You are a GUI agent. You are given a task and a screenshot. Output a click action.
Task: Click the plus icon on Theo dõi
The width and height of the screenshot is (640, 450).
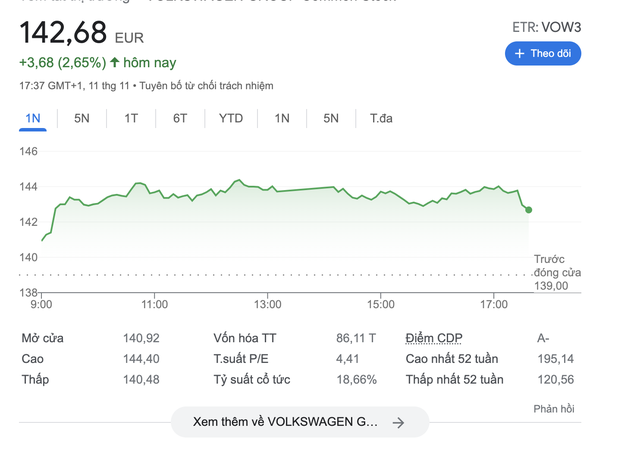coord(520,53)
